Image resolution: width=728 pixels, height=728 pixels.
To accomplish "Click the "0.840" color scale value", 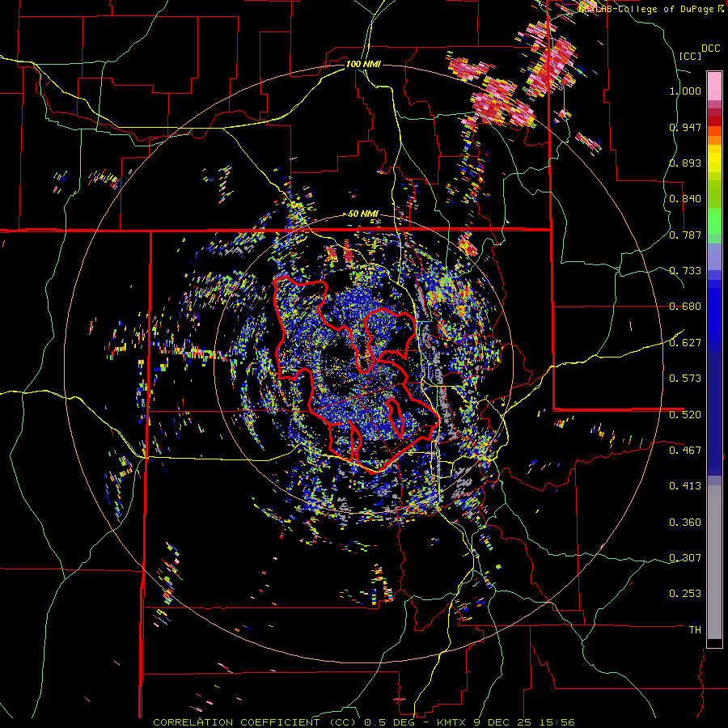I will point(685,199).
